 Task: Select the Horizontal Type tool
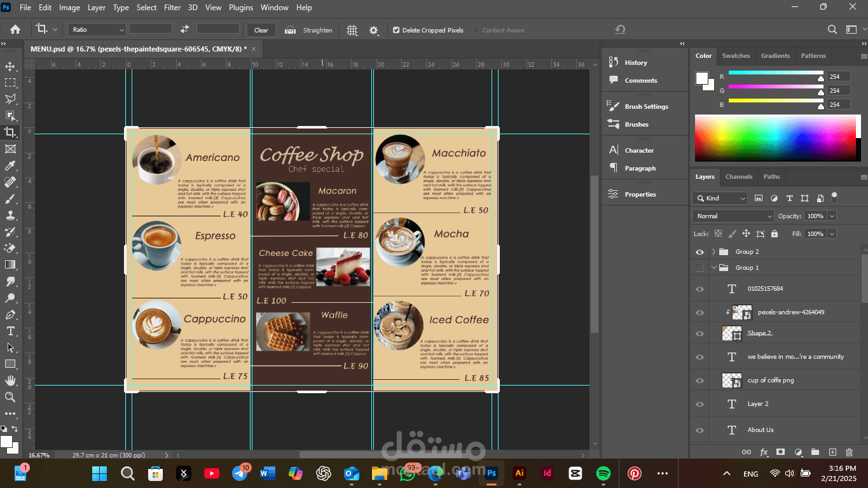tap(10, 331)
